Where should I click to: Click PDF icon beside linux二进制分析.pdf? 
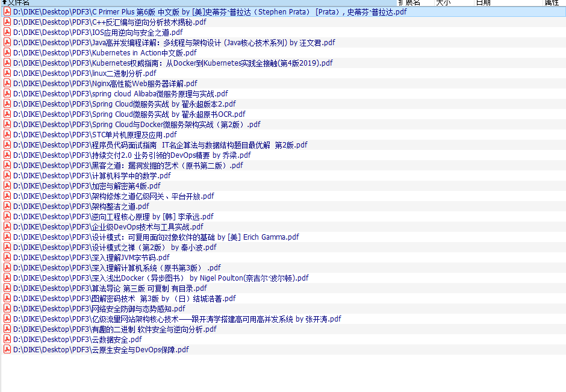pos(7,73)
